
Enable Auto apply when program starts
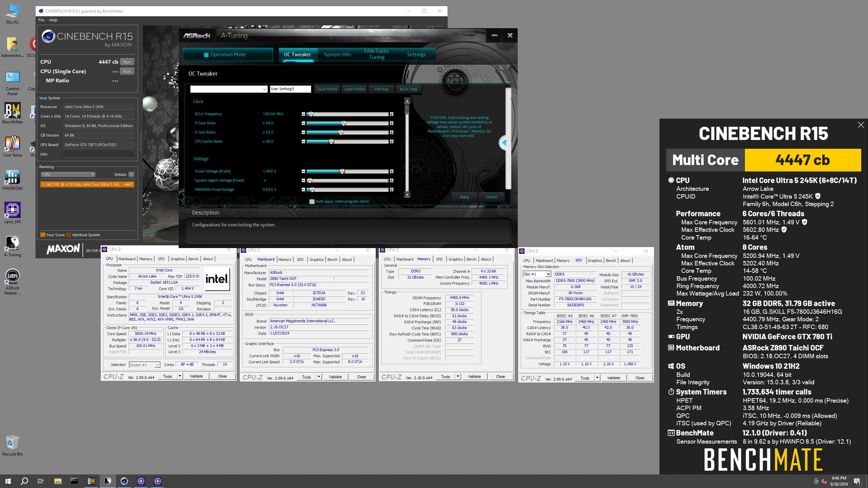coord(312,202)
